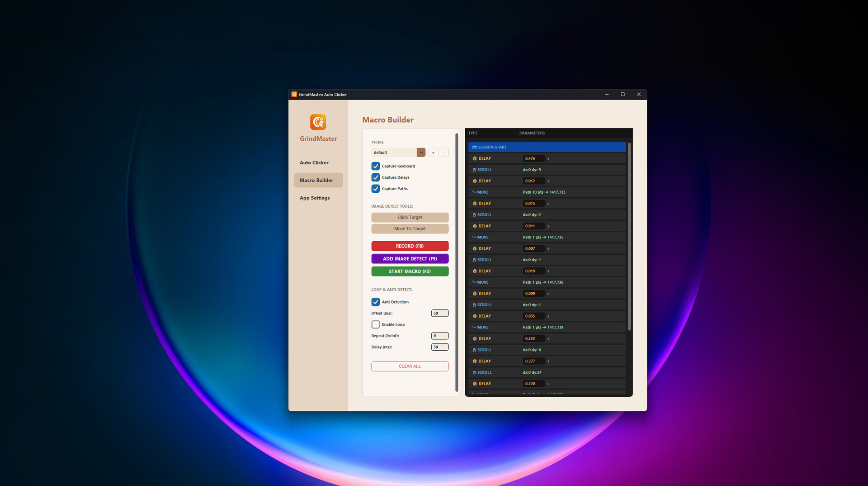Click the "dx:0 dy:-6" parameter text
Image resolution: width=868 pixels, height=486 pixels.
coord(532,350)
